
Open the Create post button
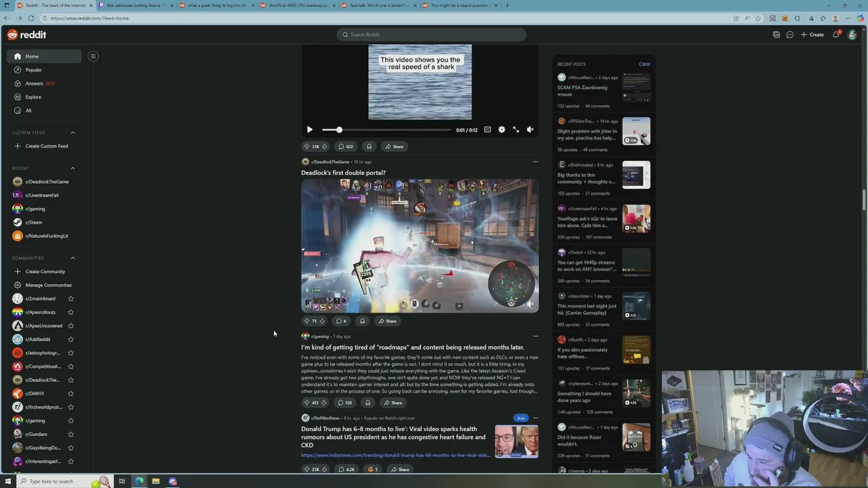click(812, 35)
